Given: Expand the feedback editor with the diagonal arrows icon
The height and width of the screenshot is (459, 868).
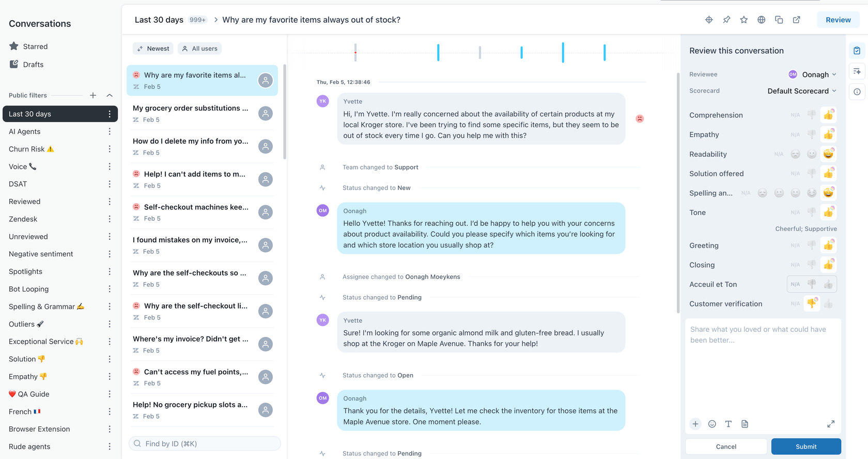Looking at the screenshot, I should (x=831, y=423).
